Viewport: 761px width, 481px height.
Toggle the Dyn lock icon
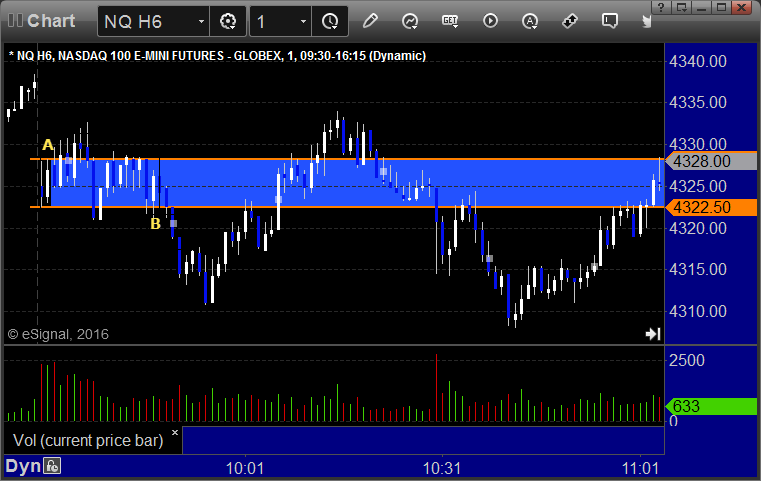pos(52,466)
